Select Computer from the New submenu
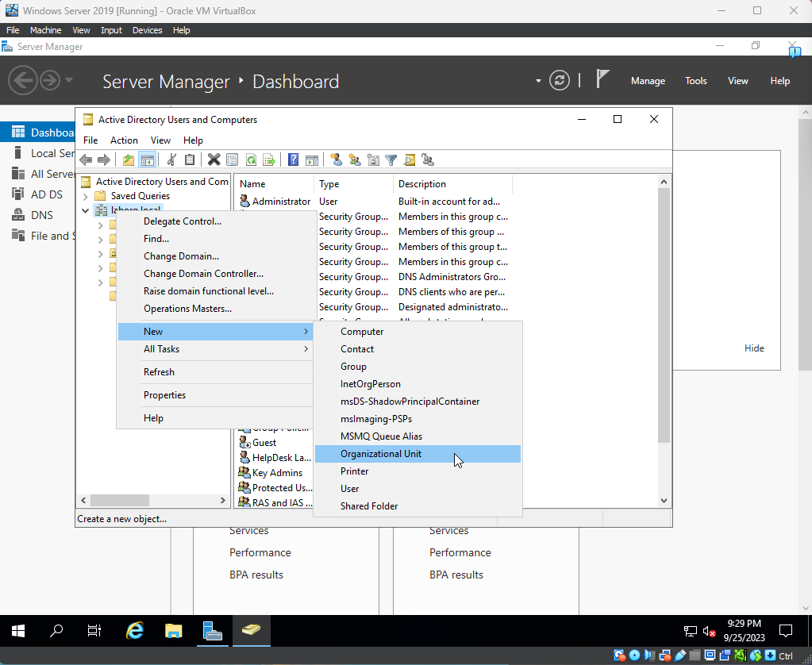 418,332
